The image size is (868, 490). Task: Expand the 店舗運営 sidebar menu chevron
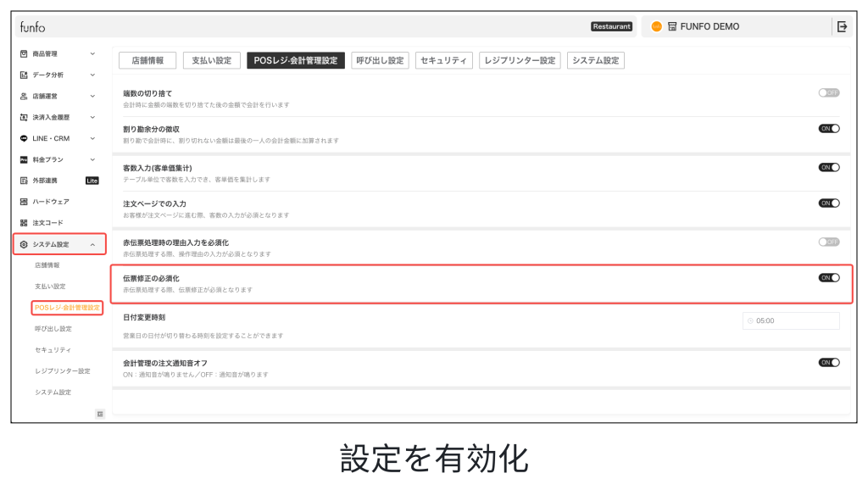coord(92,96)
